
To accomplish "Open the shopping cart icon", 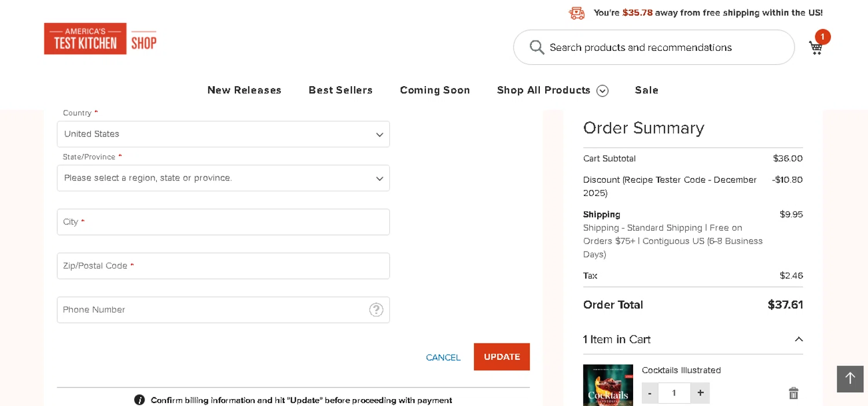I will coord(816,47).
